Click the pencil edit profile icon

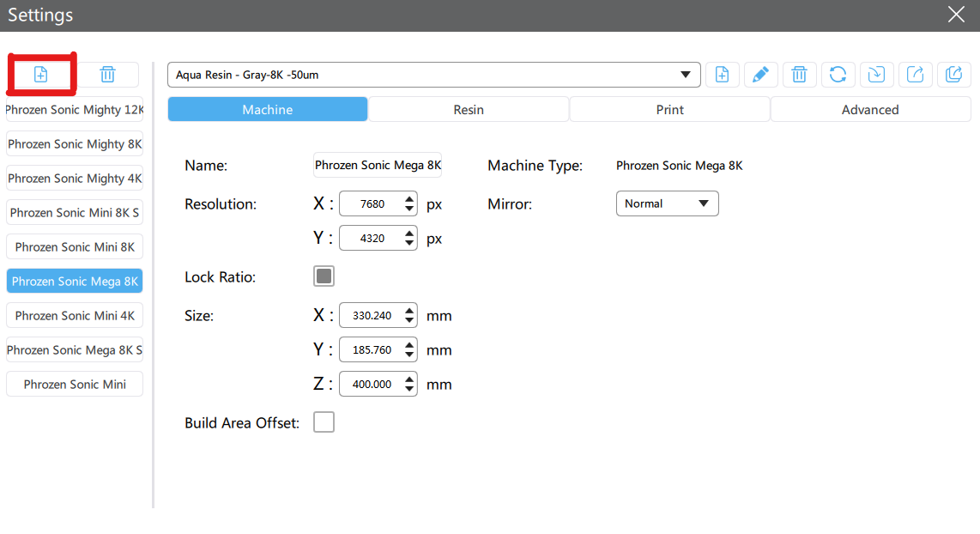pyautogui.click(x=760, y=75)
